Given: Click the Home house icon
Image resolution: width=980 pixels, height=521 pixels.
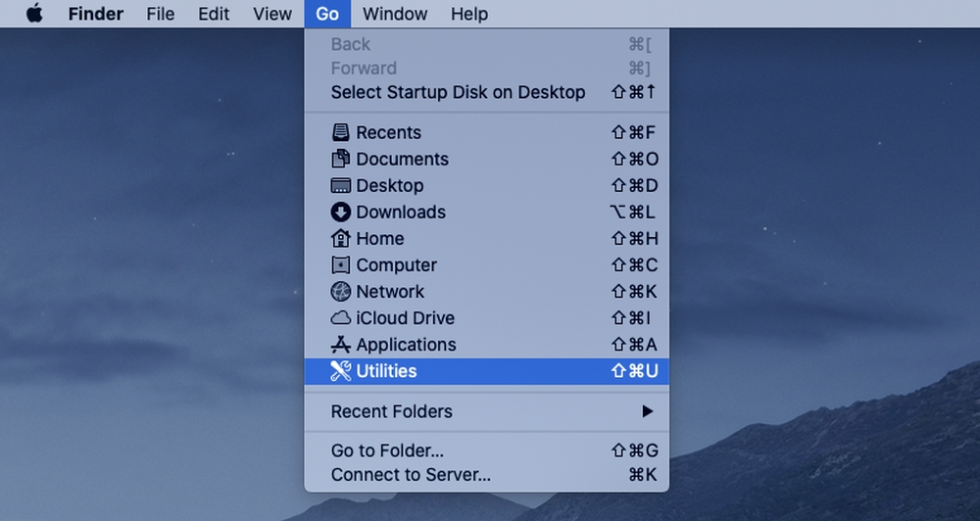Looking at the screenshot, I should (x=341, y=238).
